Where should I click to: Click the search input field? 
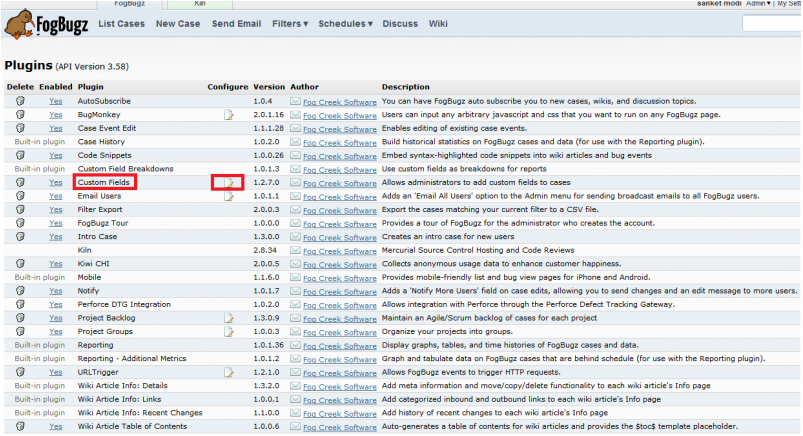click(x=770, y=23)
